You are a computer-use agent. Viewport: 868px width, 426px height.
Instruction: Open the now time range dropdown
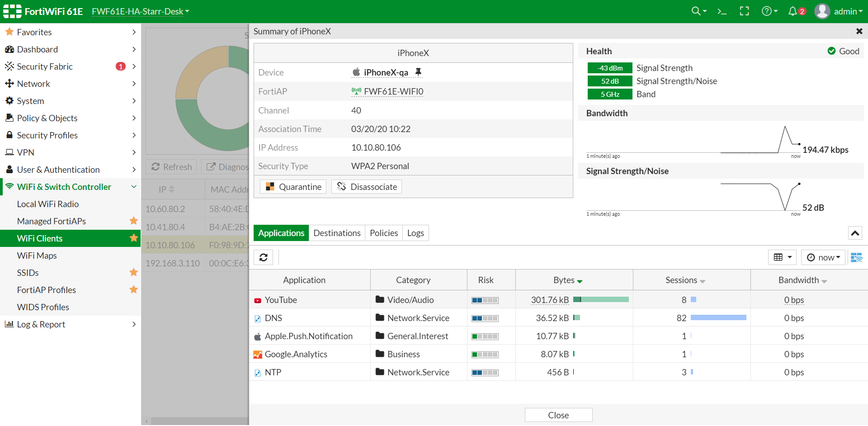point(823,257)
